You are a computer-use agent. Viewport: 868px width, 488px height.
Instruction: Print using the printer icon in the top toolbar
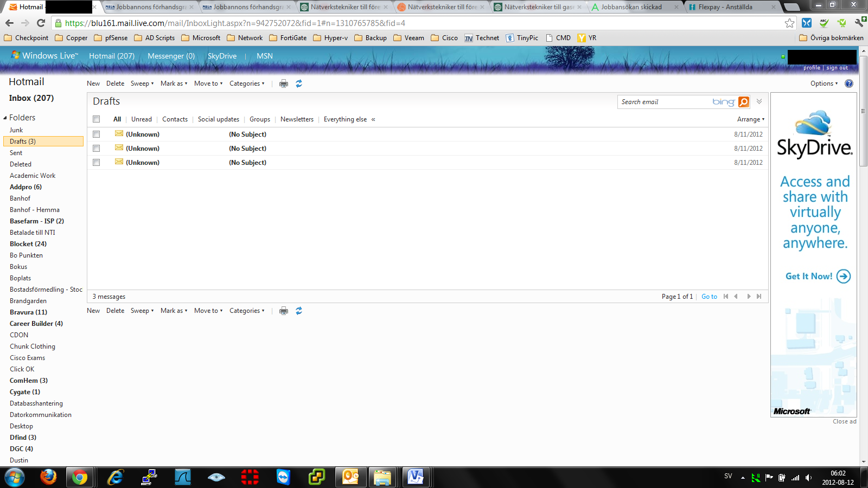[284, 84]
